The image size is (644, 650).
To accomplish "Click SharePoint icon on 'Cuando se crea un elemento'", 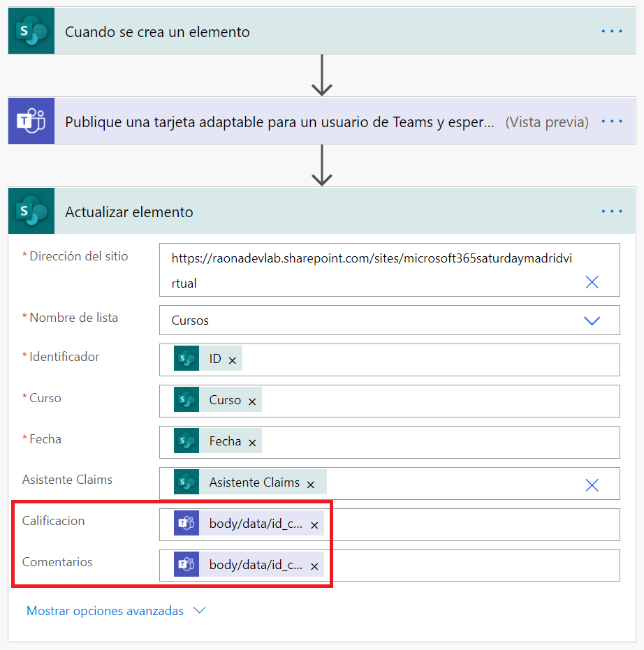I will point(31,31).
